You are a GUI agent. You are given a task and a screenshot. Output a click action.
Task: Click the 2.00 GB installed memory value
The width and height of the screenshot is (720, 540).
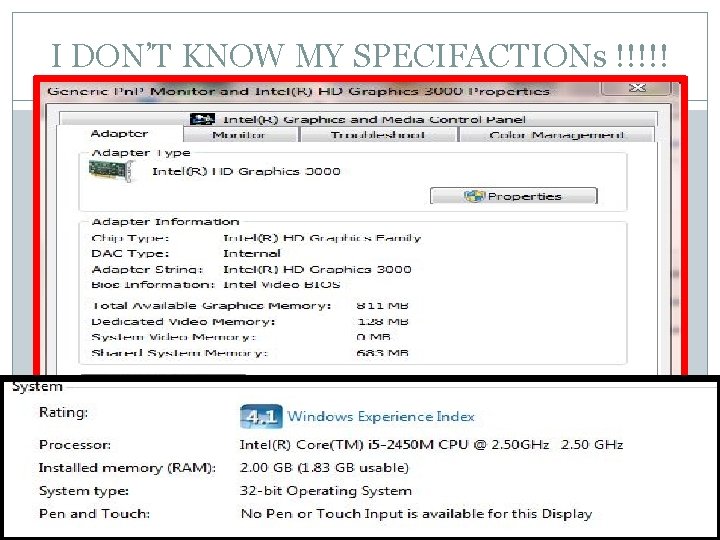[x=324, y=467]
